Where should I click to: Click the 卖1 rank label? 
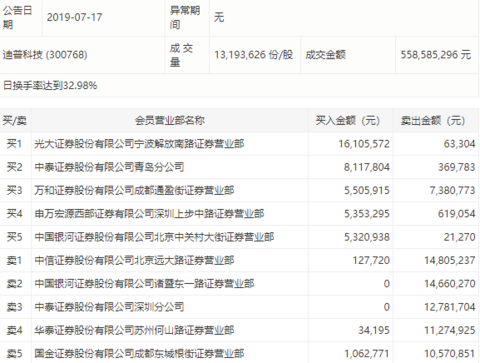(x=14, y=260)
